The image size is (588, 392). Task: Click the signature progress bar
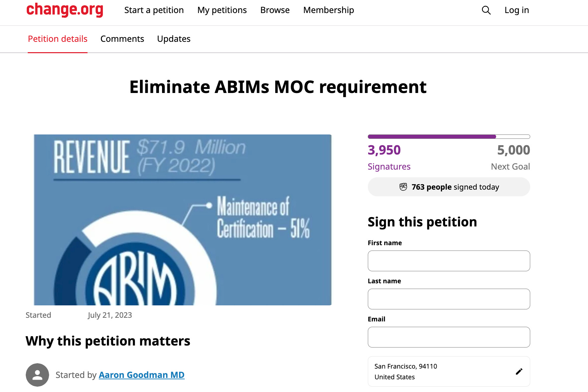(449, 136)
